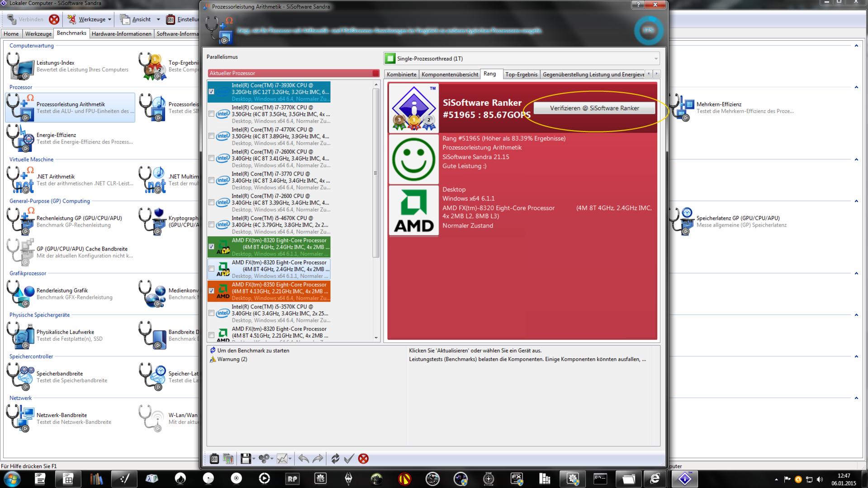868x488 pixels.
Task: Open the Mehrkern-Effizienz benchmark icon
Action: pos(682,108)
